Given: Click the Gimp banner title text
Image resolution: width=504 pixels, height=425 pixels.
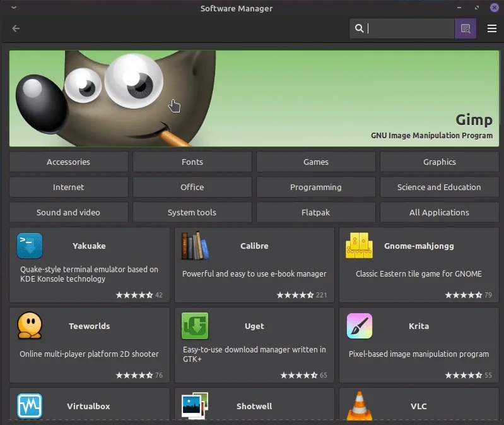Looking at the screenshot, I should coord(474,120).
